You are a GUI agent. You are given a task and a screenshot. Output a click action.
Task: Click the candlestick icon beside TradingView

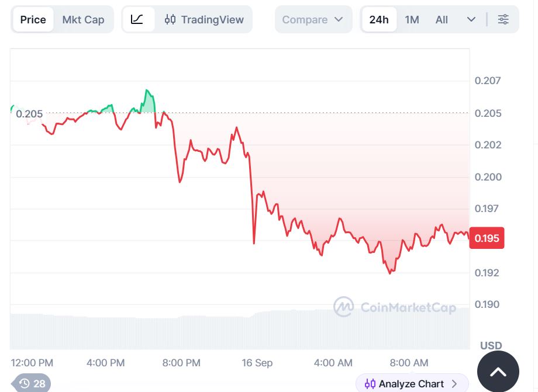(x=170, y=19)
